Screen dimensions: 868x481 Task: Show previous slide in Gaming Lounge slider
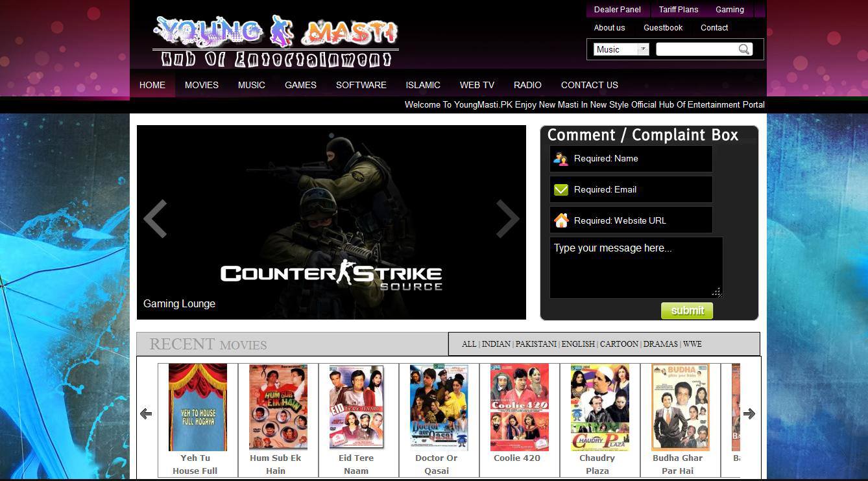click(156, 219)
